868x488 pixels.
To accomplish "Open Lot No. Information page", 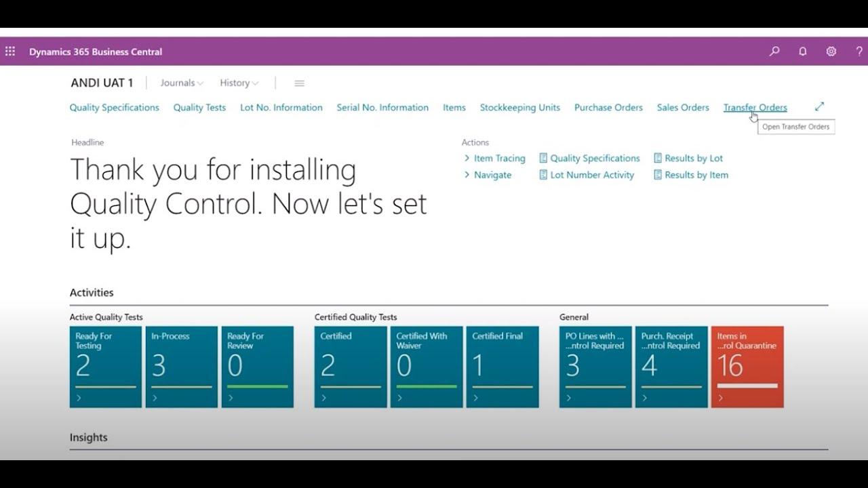I will tap(281, 107).
